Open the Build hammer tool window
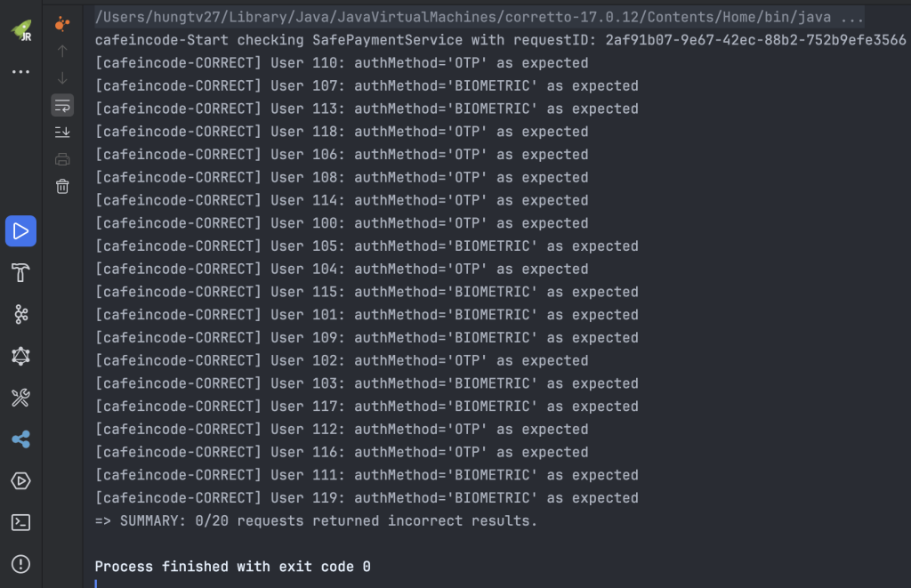This screenshot has width=911, height=588. (x=21, y=272)
